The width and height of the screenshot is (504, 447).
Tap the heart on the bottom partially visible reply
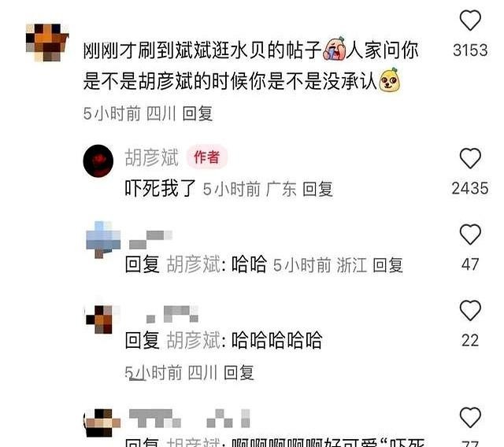[470, 417]
